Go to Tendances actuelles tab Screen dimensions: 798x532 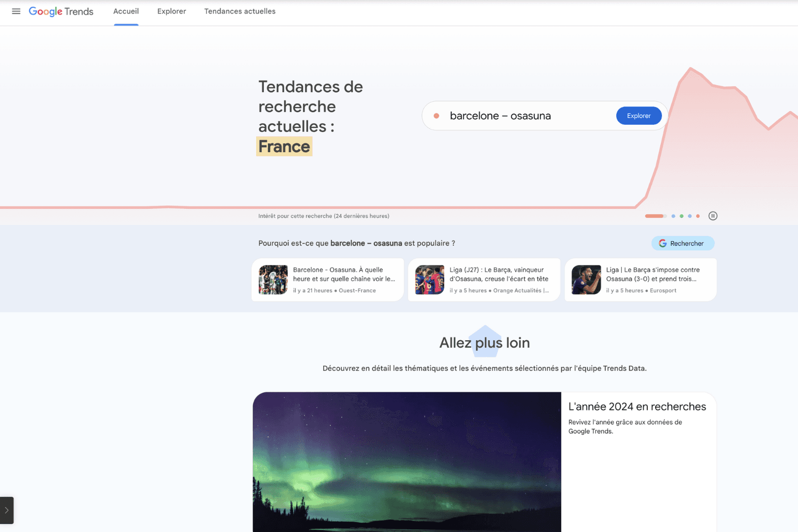(240, 11)
